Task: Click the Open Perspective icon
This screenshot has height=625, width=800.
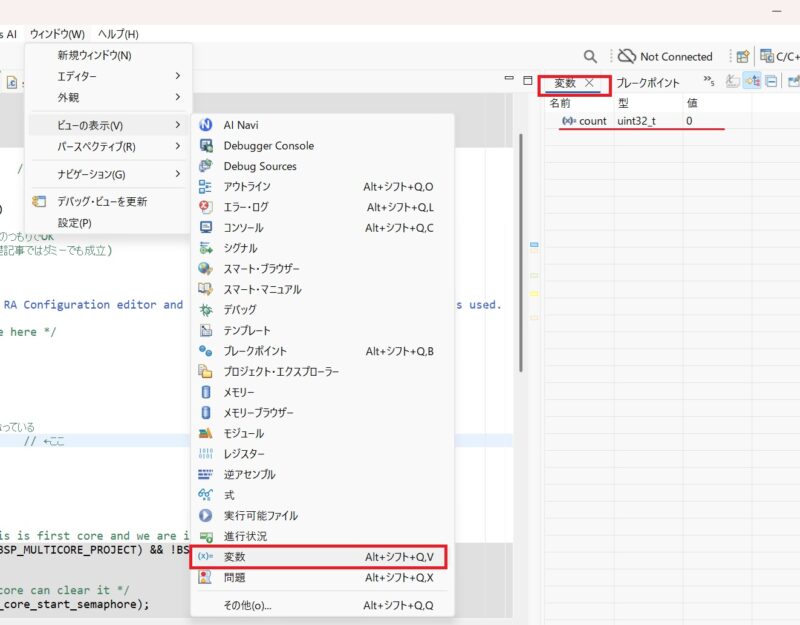Action: [x=743, y=57]
